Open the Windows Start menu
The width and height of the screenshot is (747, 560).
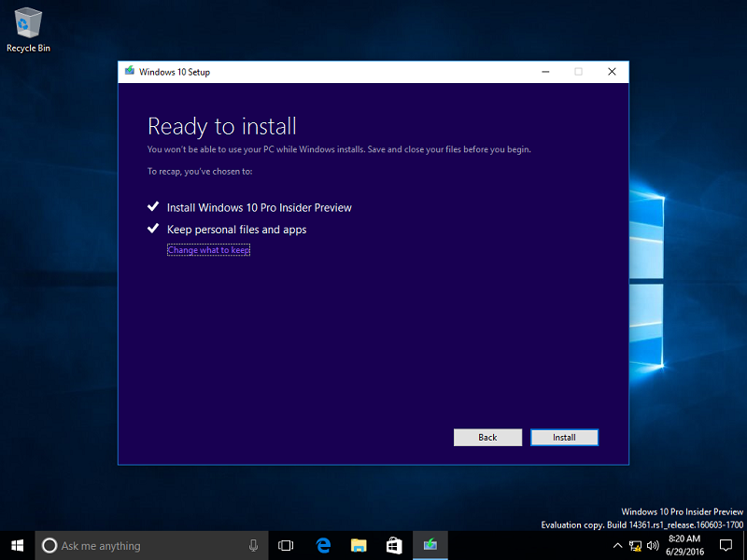click(17, 545)
